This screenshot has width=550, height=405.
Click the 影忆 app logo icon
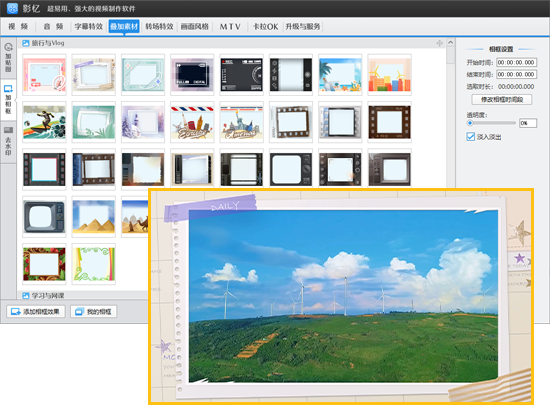[13, 8]
